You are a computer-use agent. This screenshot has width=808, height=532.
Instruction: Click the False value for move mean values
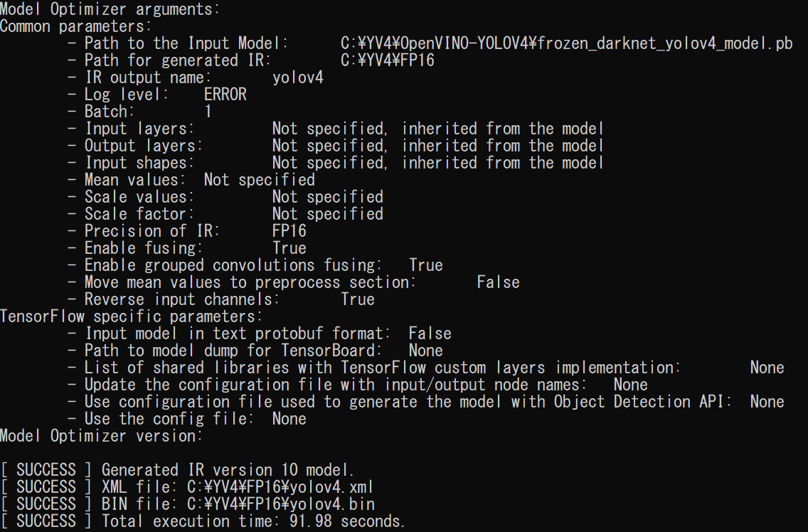pyautogui.click(x=498, y=282)
